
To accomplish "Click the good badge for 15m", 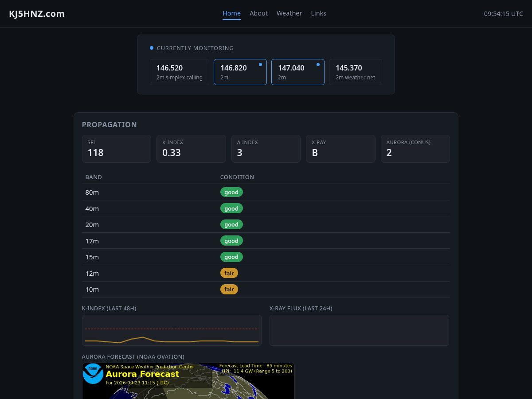I will [x=231, y=257].
